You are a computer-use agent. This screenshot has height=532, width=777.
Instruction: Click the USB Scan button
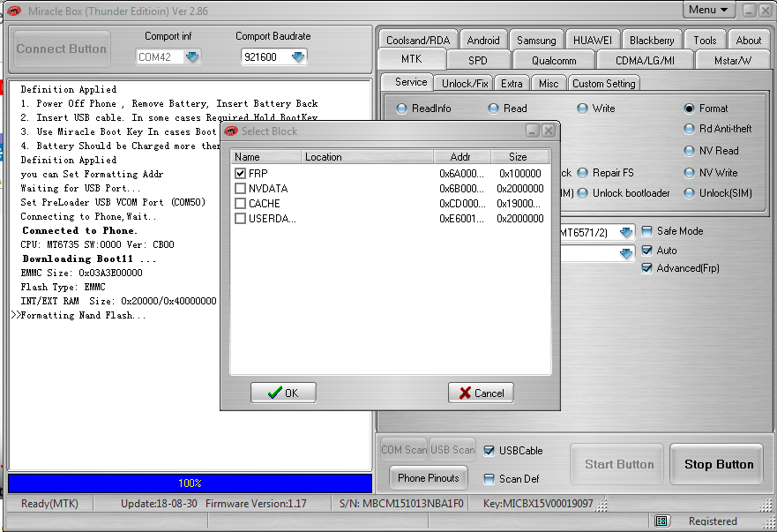pos(452,450)
